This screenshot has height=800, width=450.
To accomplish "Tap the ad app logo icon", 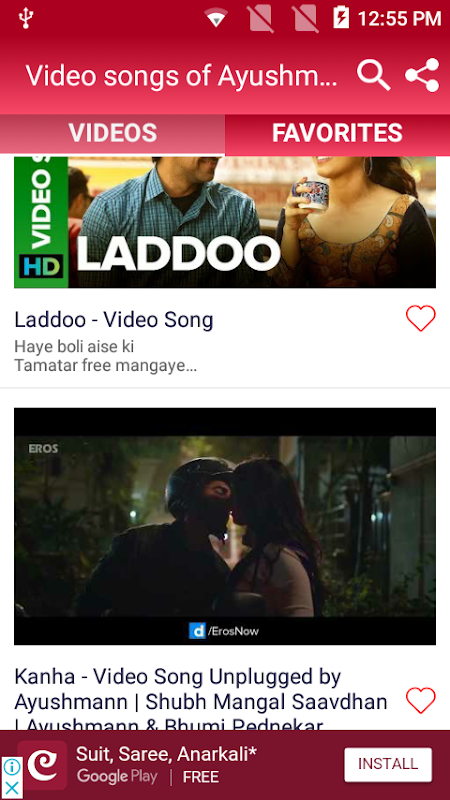I will (42, 765).
